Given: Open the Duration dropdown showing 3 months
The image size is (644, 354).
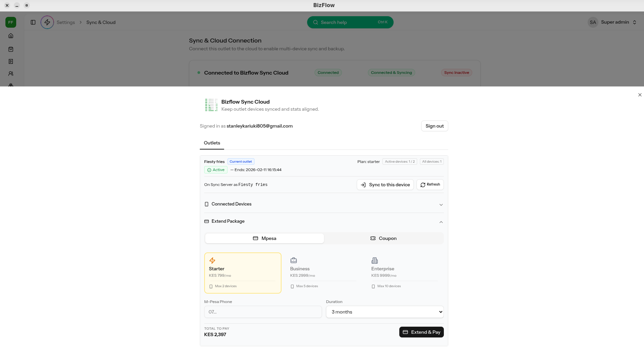Looking at the screenshot, I should click(384, 312).
